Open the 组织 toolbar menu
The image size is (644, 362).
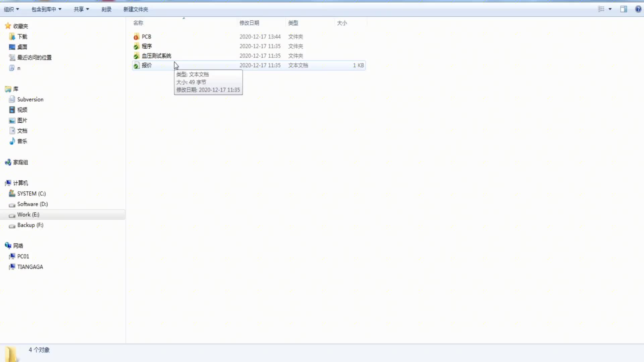[x=11, y=9]
